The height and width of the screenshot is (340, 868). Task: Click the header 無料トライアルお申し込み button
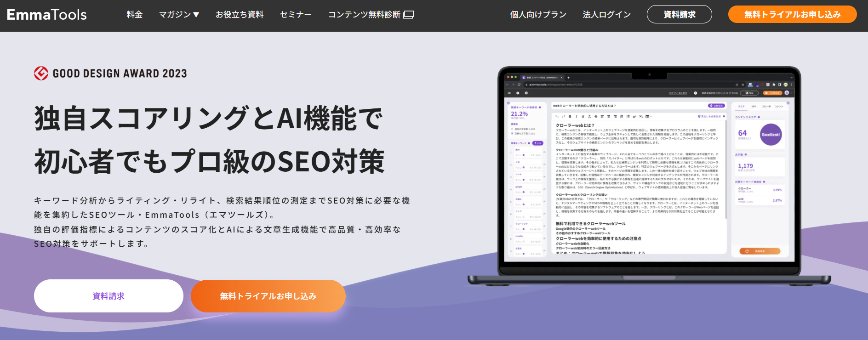(x=793, y=14)
